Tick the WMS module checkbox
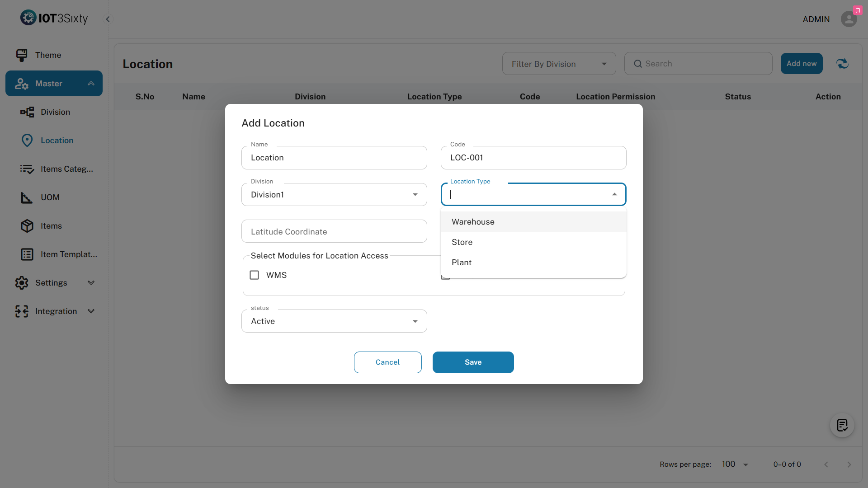 [255, 275]
